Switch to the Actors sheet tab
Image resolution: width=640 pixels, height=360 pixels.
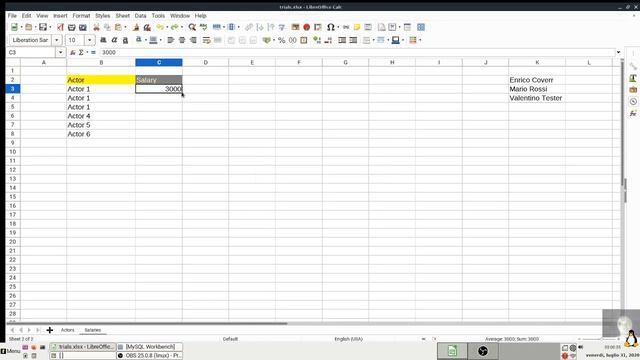tap(68, 330)
